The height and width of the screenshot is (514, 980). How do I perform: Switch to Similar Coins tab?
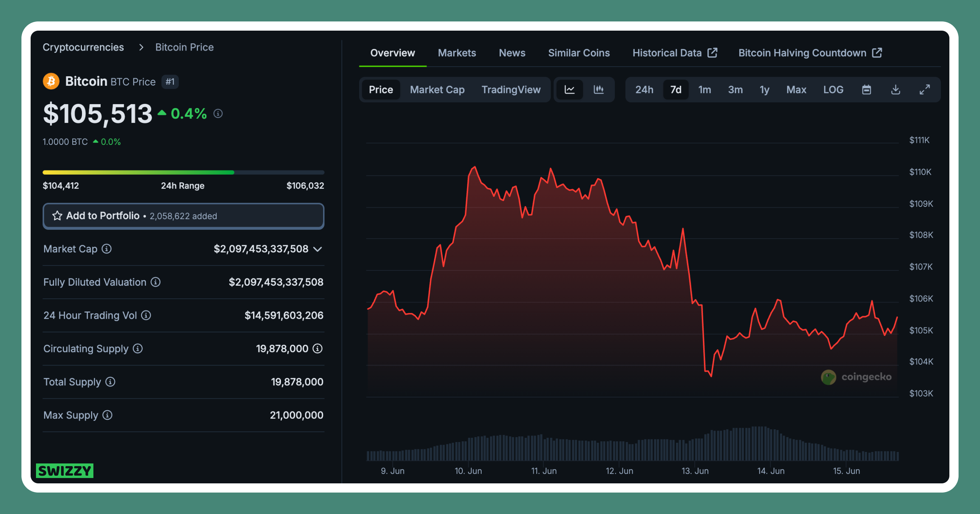tap(578, 53)
